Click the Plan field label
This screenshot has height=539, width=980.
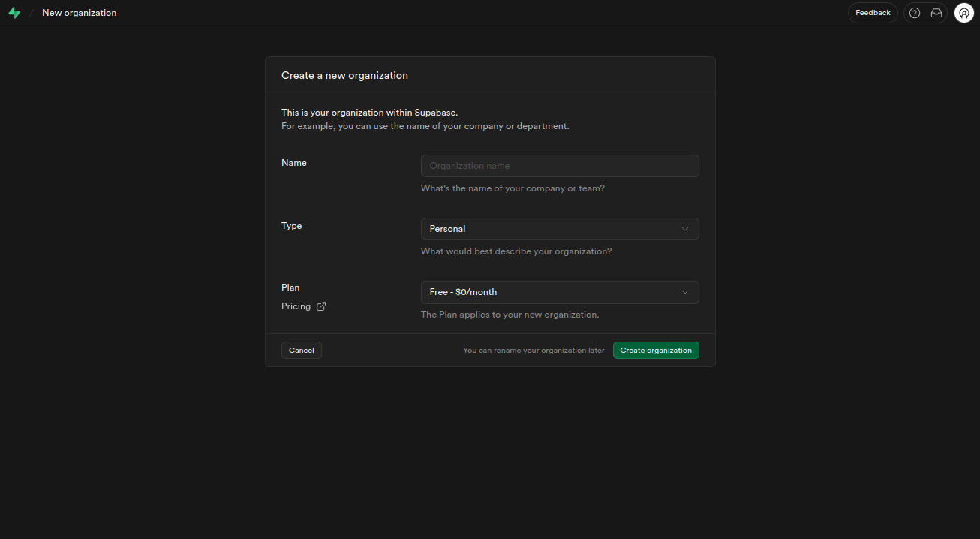click(x=290, y=288)
